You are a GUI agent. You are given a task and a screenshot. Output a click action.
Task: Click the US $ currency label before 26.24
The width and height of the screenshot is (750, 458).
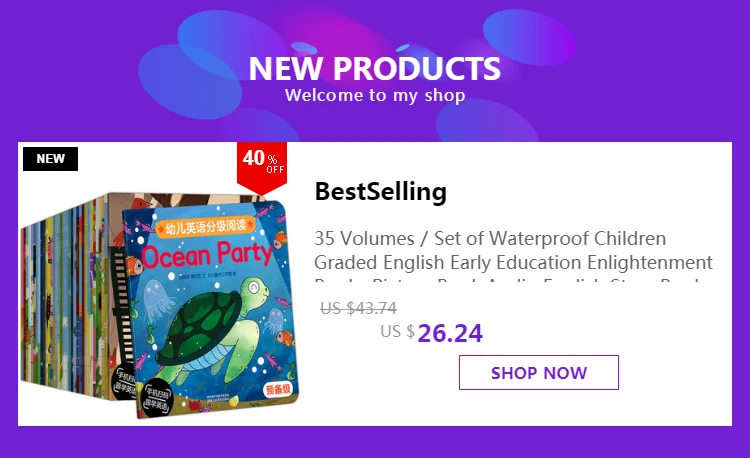[397, 331]
